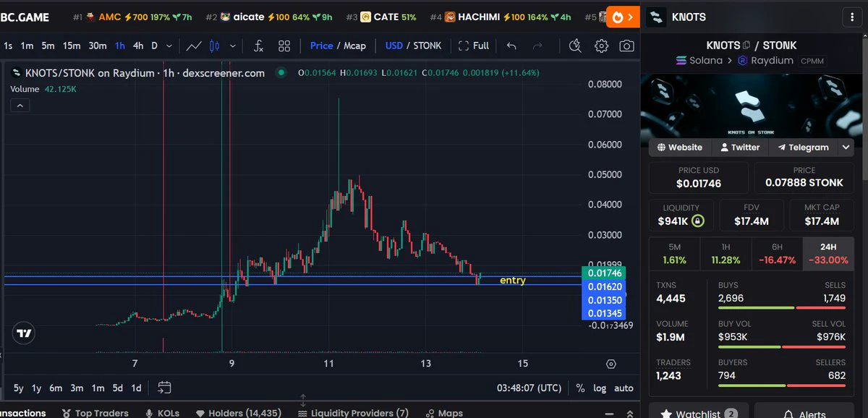The width and height of the screenshot is (868, 418).
Task: Click the TradingView logo
Action: tap(25, 333)
